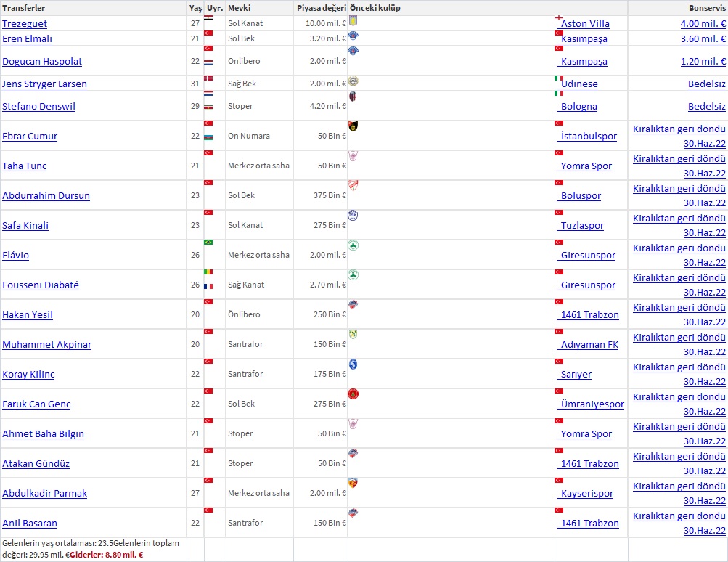Click Giresunspor crest in Fousseni Diabaté row

pyautogui.click(x=353, y=274)
